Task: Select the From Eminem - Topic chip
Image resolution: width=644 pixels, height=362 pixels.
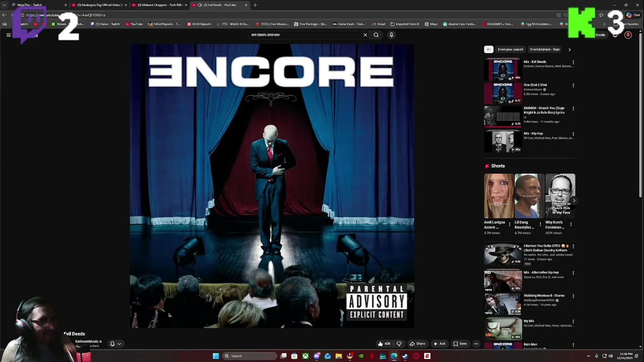Action: pos(545,49)
